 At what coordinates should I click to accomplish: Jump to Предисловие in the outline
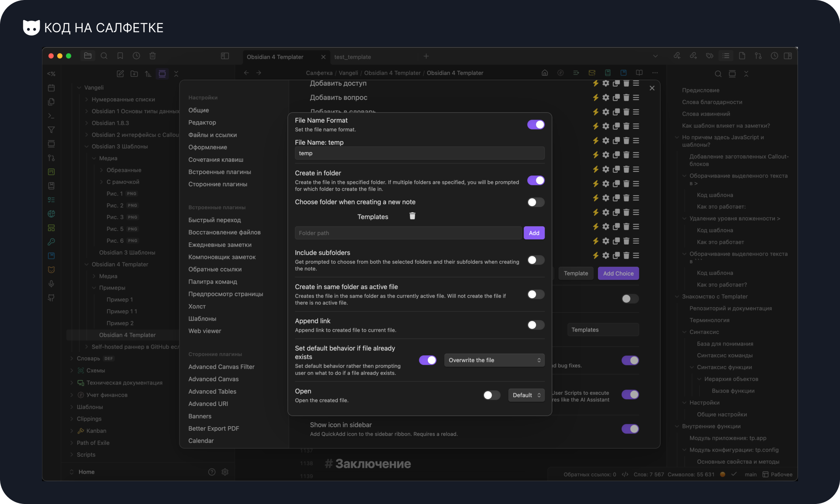pos(700,91)
